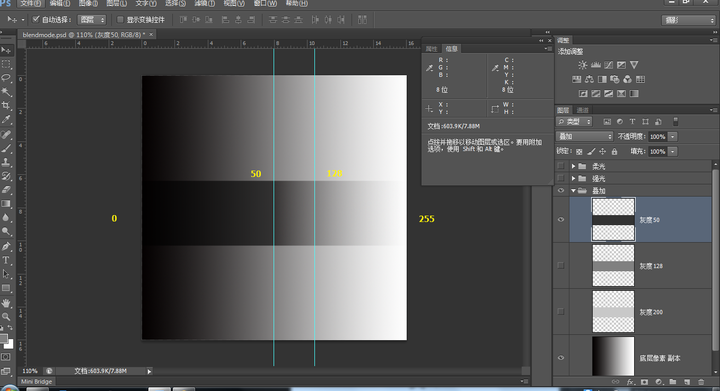Select the Crop tool
This screenshot has width=720, height=391.
point(6,106)
